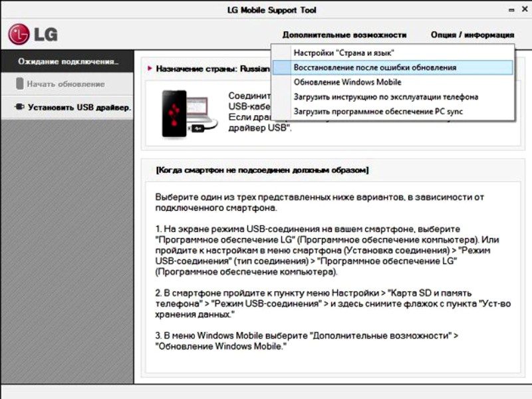Viewport: 532px width, 399px height.
Task: Click Установить USB драйвер button
Action: coord(67,107)
